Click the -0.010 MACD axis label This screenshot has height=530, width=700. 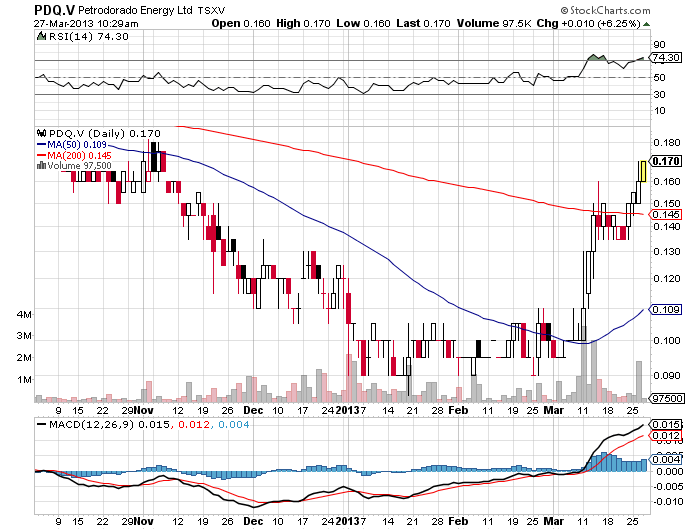(x=667, y=501)
